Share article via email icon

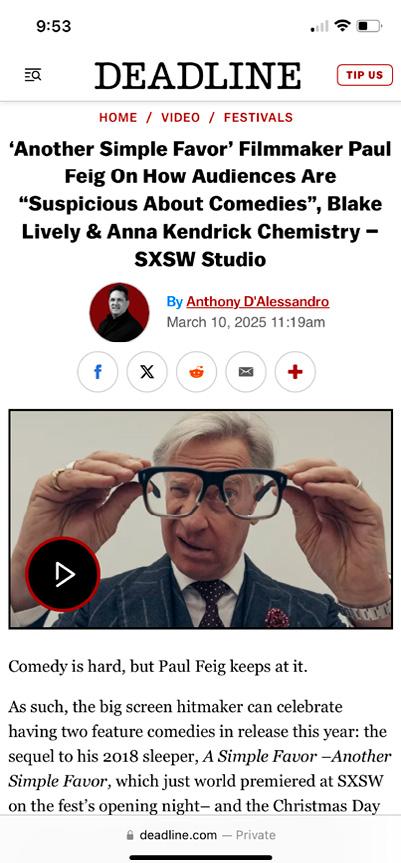tap(246, 372)
